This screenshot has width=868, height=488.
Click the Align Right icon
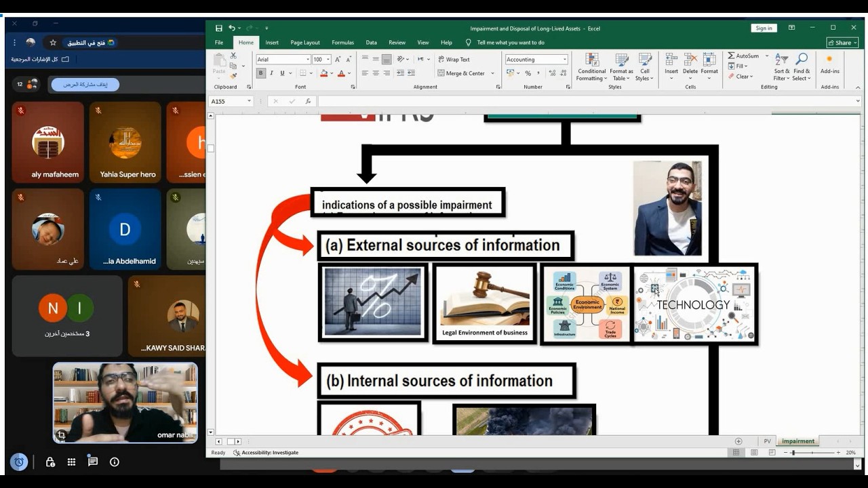click(x=387, y=73)
